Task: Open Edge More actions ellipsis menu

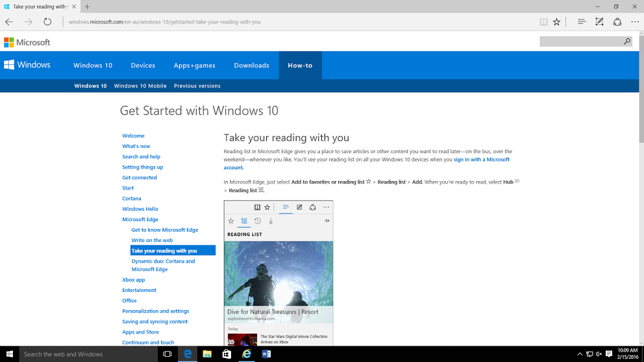Action: coord(635,21)
